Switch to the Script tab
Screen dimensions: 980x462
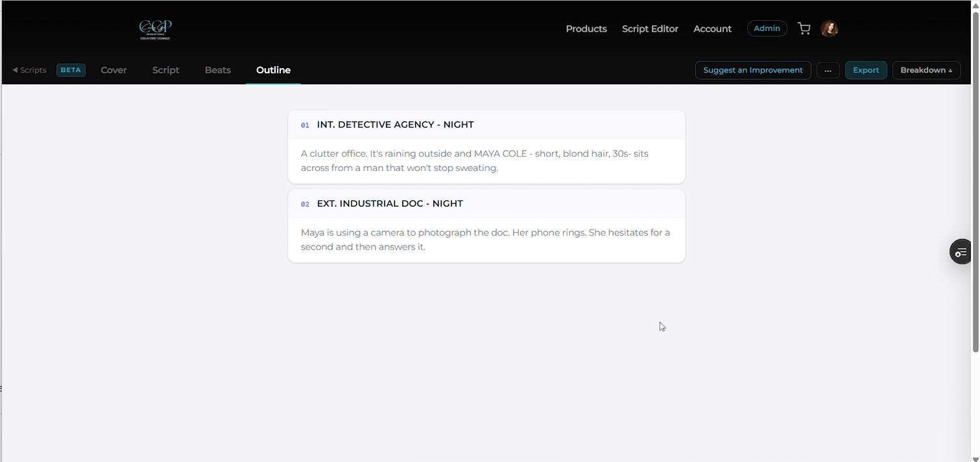point(165,70)
